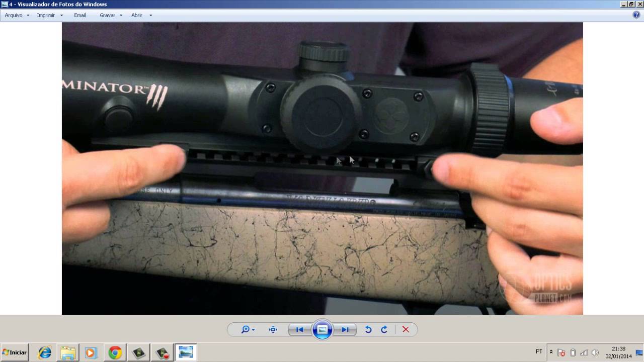Viewport: 644px width, 362px height.
Task: Show hidden tray icons arrow
Action: pos(551,352)
